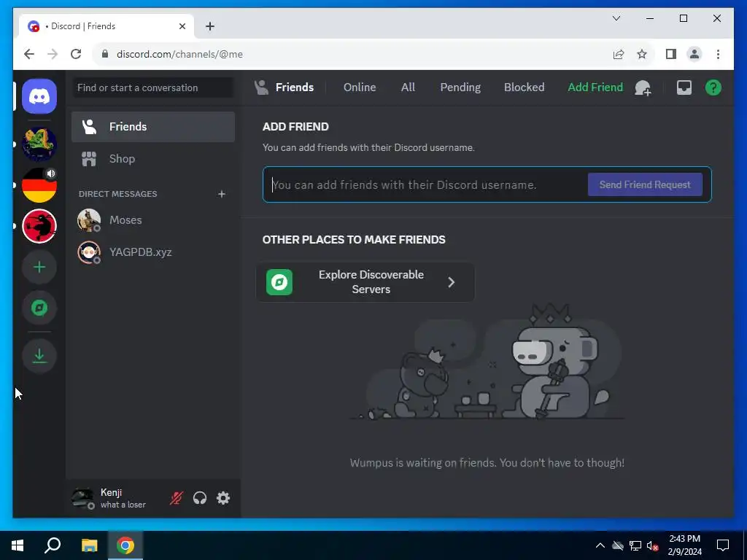Toggle the Chrome side panel icon
747x560 pixels.
click(671, 54)
